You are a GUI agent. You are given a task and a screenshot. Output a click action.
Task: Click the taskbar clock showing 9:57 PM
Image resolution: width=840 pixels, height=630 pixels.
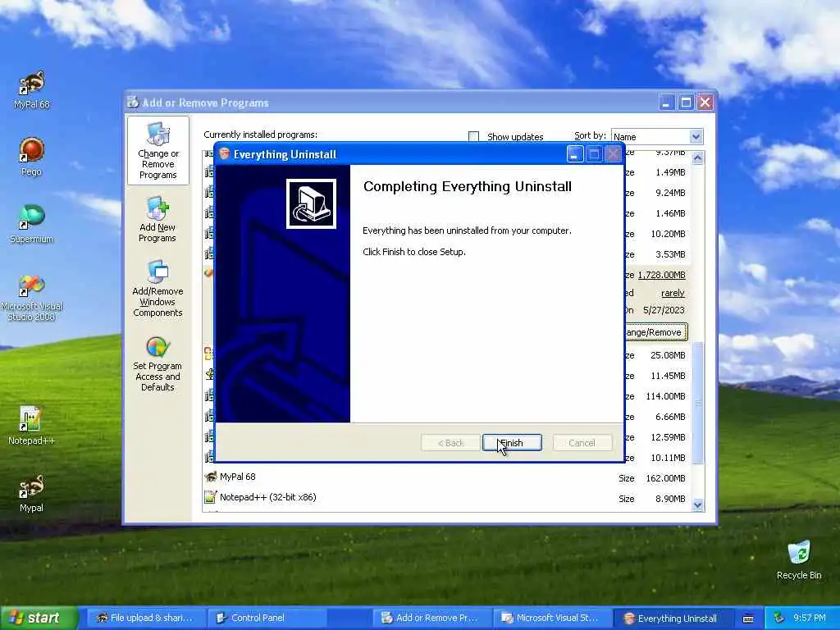810,619
